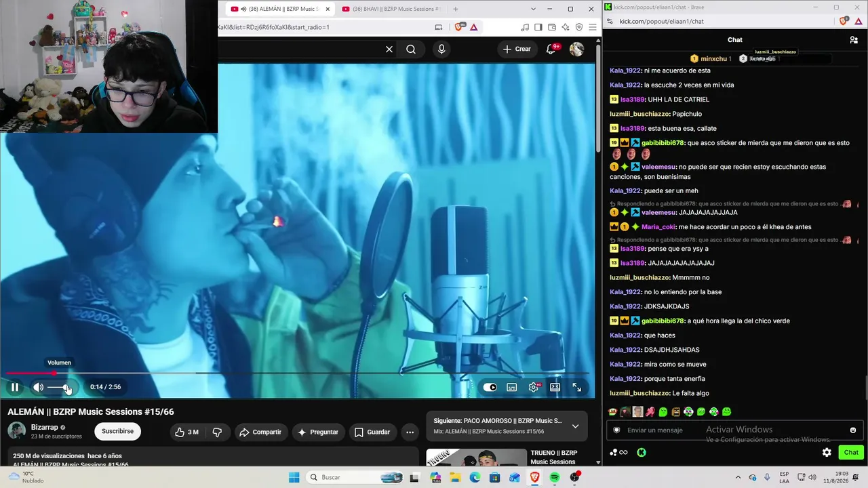Like the video with 3 M likes
Image resolution: width=868 pixels, height=488 pixels.
[187, 432]
